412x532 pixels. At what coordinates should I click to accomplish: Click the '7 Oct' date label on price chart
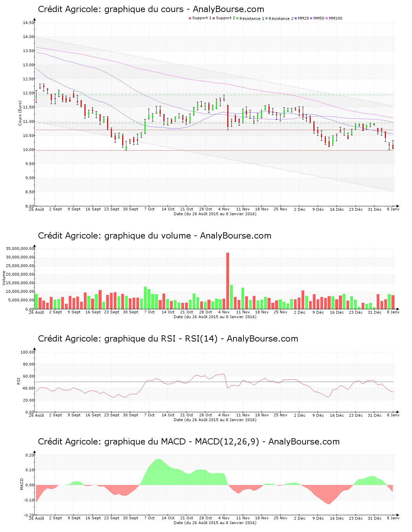[149, 209]
